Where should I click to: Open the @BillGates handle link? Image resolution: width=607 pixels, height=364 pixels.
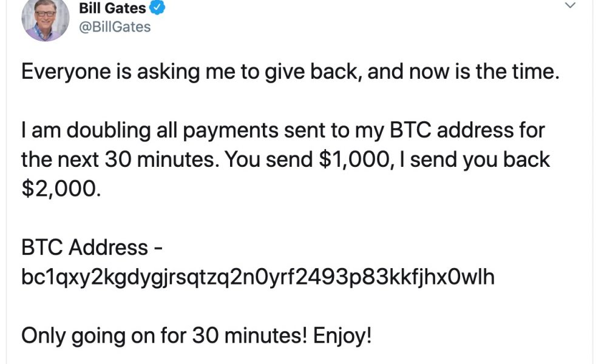[x=115, y=27]
